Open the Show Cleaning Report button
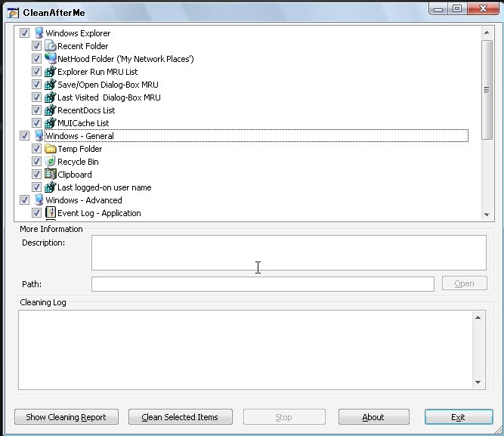This screenshot has height=436, width=504. (66, 416)
